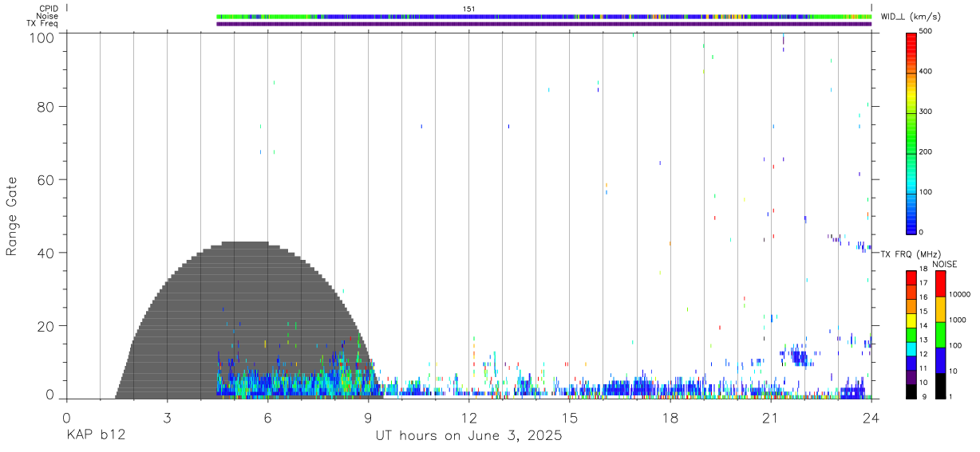The image size is (980, 452).
Task: Click the red top of the width colorbar
Action: coord(911,41)
